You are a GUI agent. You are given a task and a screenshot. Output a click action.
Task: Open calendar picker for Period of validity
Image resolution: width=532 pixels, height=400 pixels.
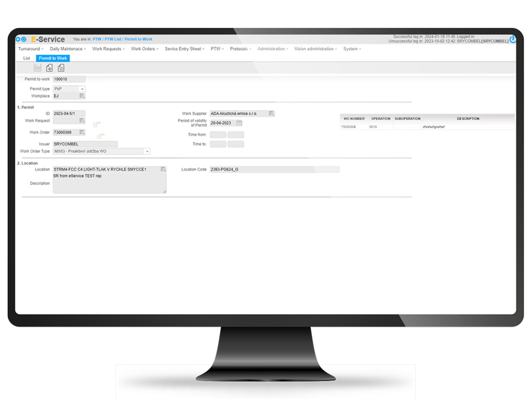[239, 123]
